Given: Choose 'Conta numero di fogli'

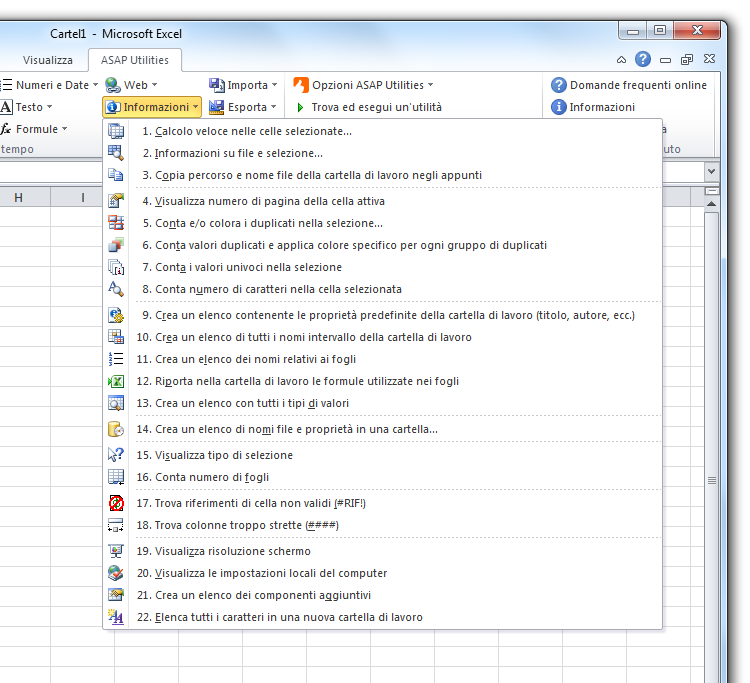Looking at the screenshot, I should (383, 477).
